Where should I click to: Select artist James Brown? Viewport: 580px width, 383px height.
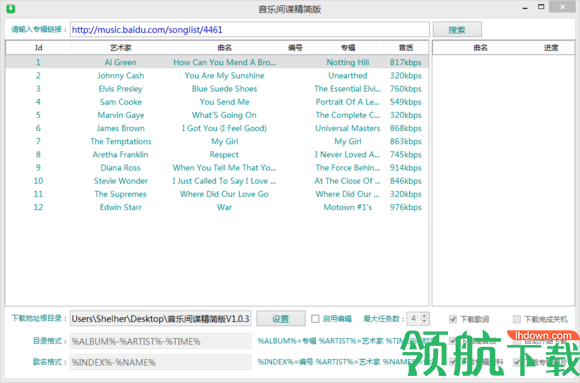[121, 128]
